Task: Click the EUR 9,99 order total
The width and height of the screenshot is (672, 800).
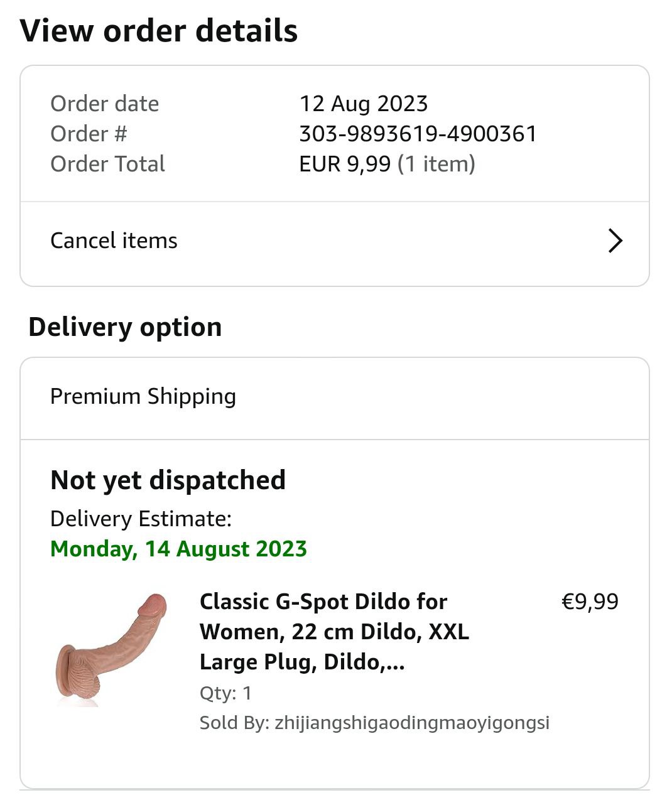Action: click(x=344, y=164)
